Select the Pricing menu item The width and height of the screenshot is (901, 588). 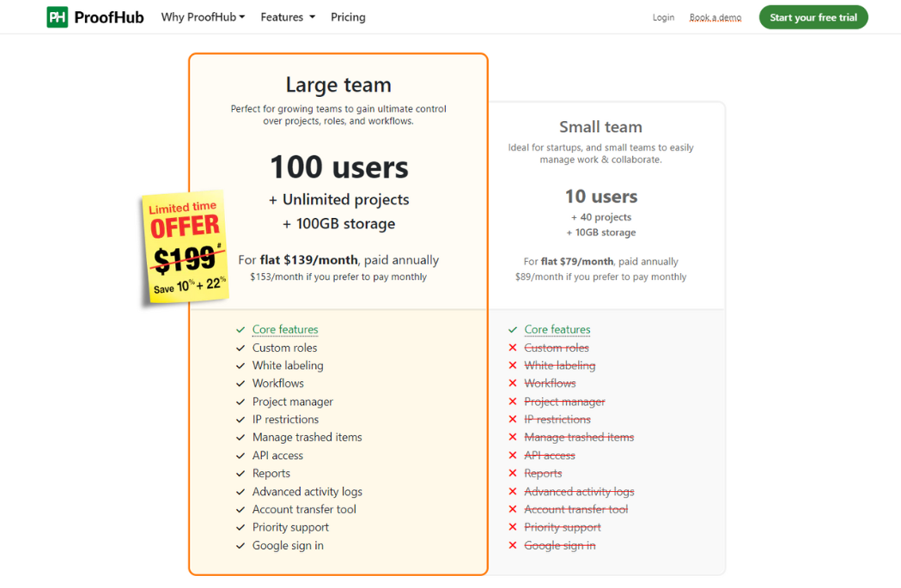click(x=348, y=16)
